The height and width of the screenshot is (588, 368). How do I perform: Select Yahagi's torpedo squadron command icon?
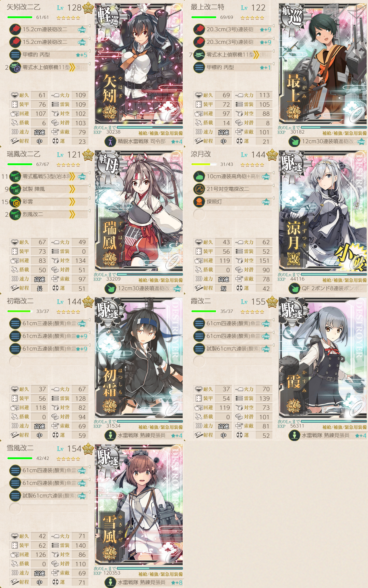pos(110,141)
